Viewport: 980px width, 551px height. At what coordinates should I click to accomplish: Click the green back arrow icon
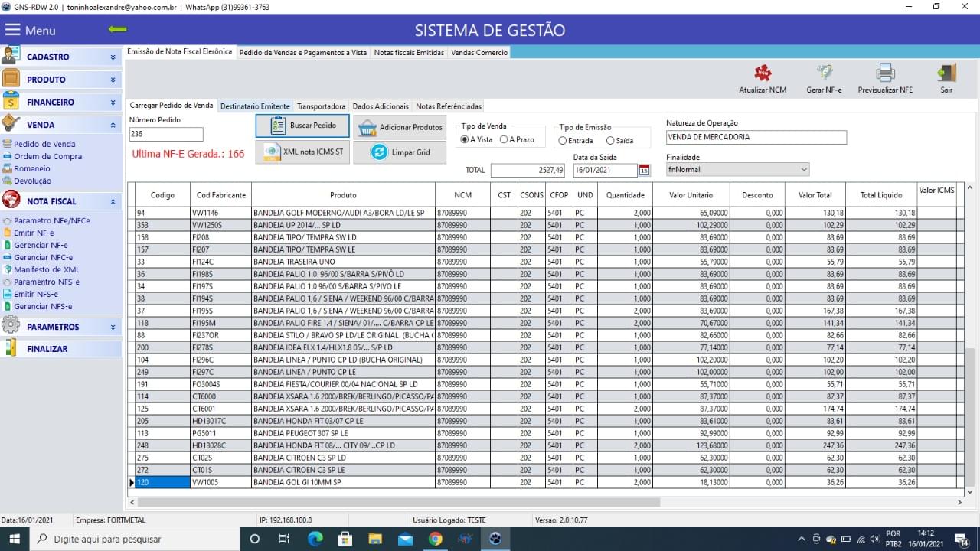[118, 30]
